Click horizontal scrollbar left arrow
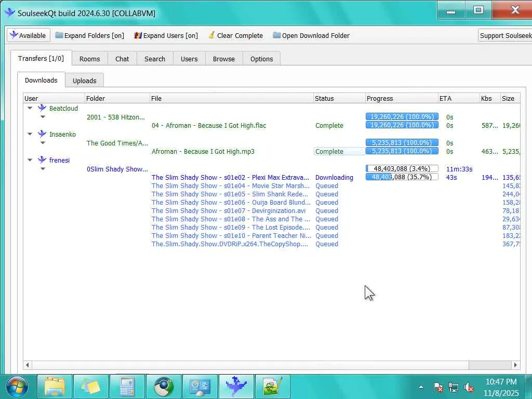The width and height of the screenshot is (532, 399). [28, 365]
